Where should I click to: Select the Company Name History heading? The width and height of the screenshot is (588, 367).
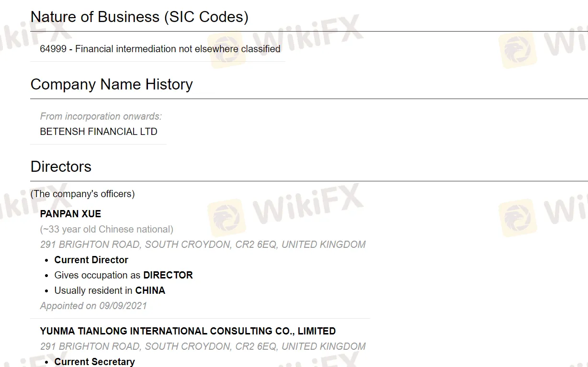pyautogui.click(x=112, y=84)
